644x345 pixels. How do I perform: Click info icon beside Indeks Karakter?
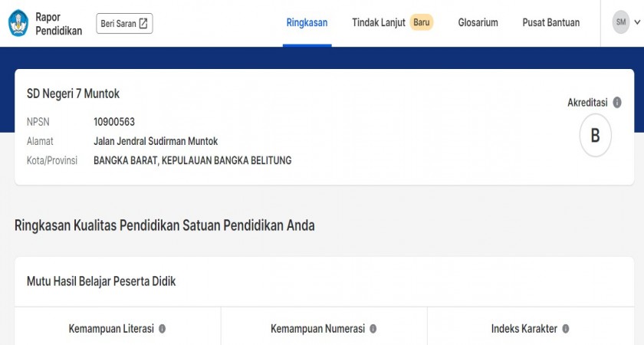click(565, 329)
